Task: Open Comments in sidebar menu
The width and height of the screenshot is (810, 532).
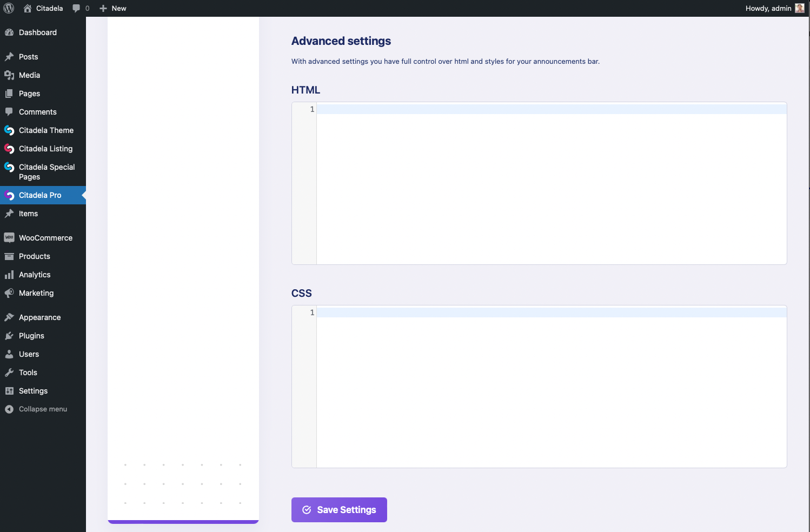Action: pyautogui.click(x=43, y=112)
